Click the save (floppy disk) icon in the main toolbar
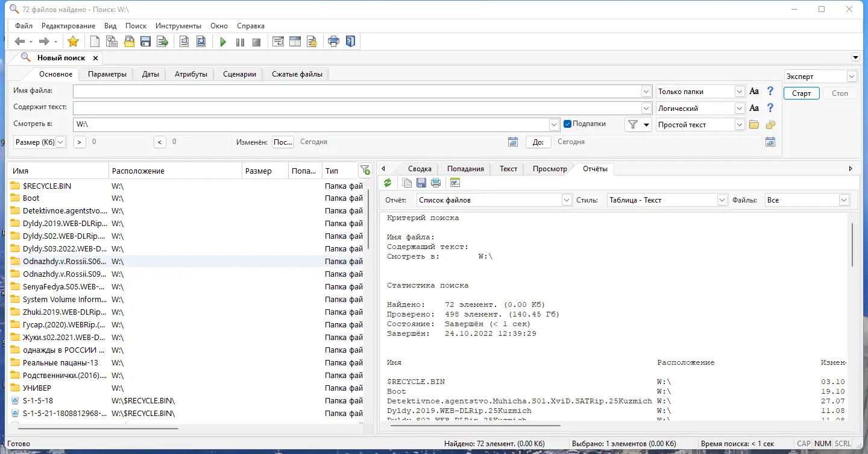 (x=145, y=42)
